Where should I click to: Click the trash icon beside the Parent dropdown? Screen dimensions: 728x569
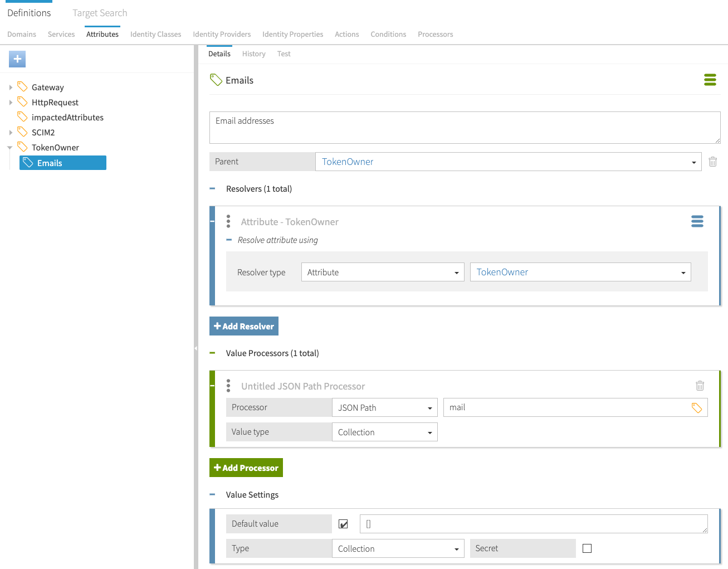pyautogui.click(x=712, y=161)
